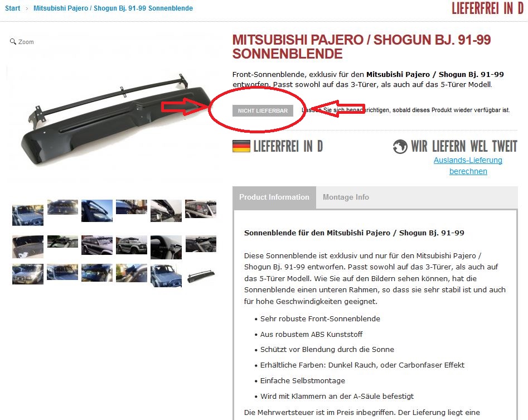Select fourth thumbnail in second row
This screenshot has width=528, height=420.
click(x=132, y=245)
